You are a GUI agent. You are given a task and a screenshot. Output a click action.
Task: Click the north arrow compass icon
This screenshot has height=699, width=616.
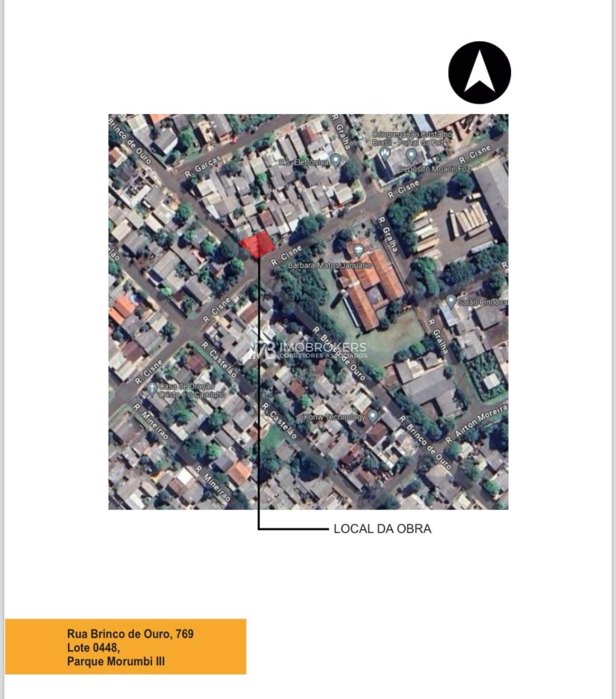click(x=479, y=72)
